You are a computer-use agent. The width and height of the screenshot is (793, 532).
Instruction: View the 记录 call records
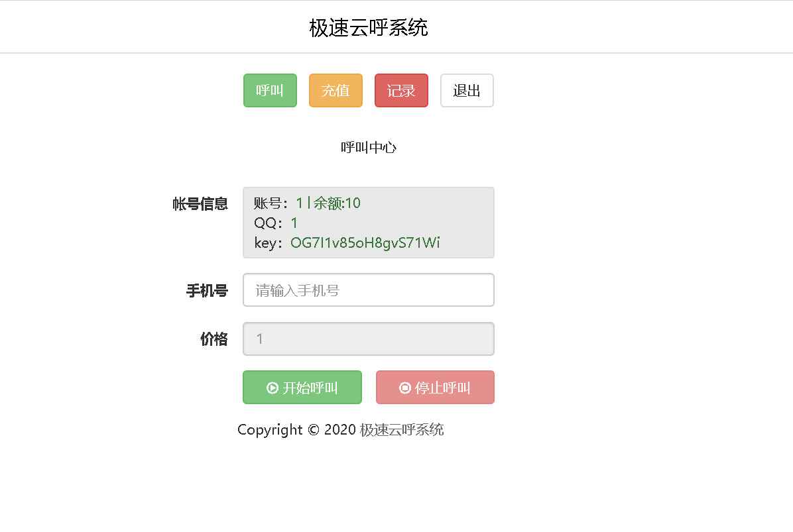tap(401, 91)
